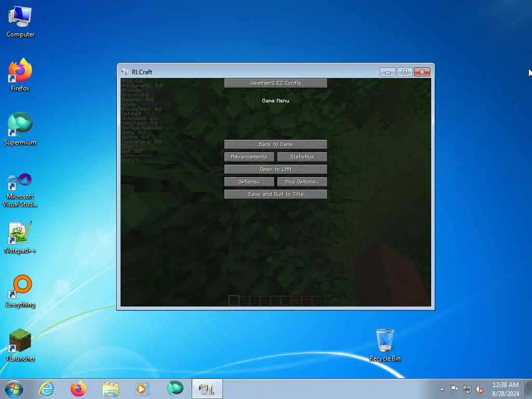
Task: Open Windows Explorer from the taskbar
Action: pos(111,389)
